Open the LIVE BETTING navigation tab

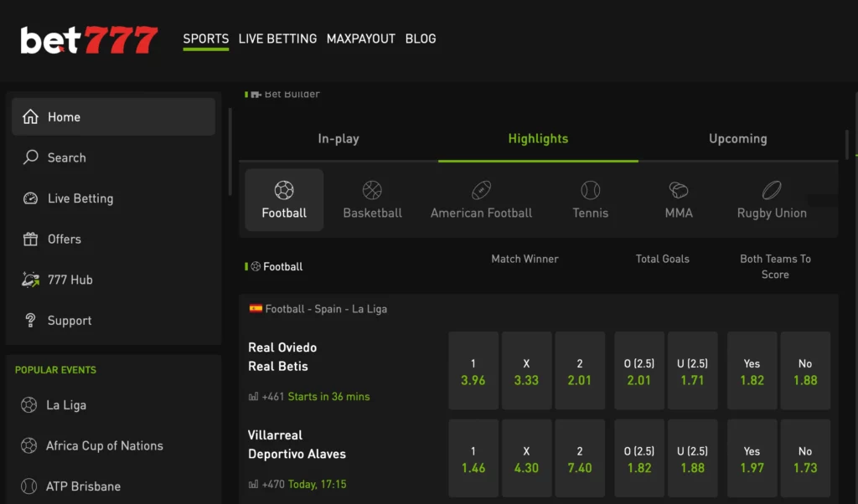point(277,39)
